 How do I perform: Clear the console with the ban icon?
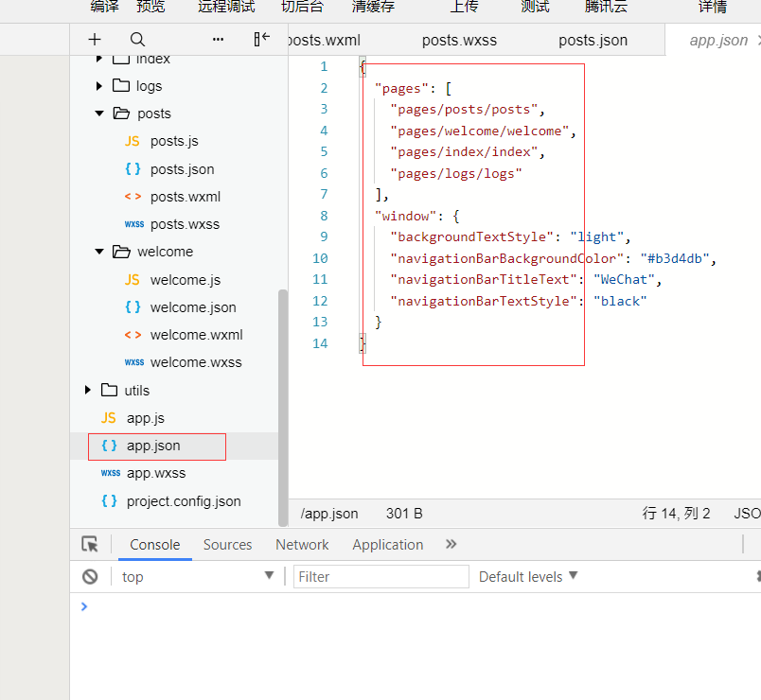click(90, 576)
